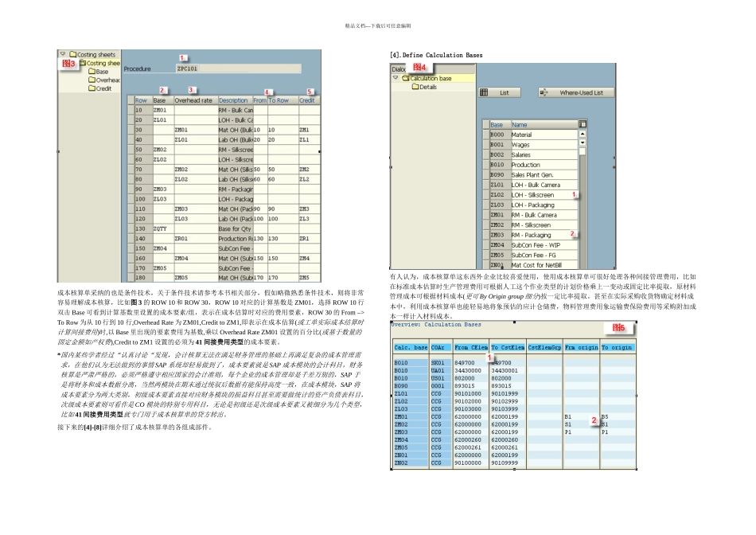Select base row B002 Salaries
Image resolution: width=756 pixels, height=535 pixels.
(x=533, y=155)
